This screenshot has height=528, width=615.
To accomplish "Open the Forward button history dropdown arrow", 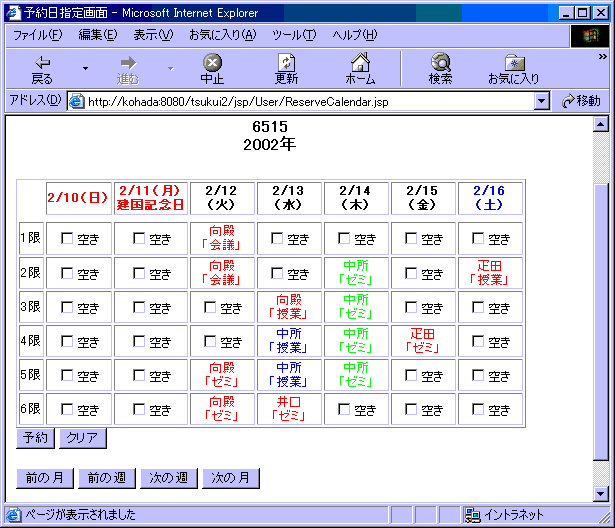I will [x=170, y=68].
